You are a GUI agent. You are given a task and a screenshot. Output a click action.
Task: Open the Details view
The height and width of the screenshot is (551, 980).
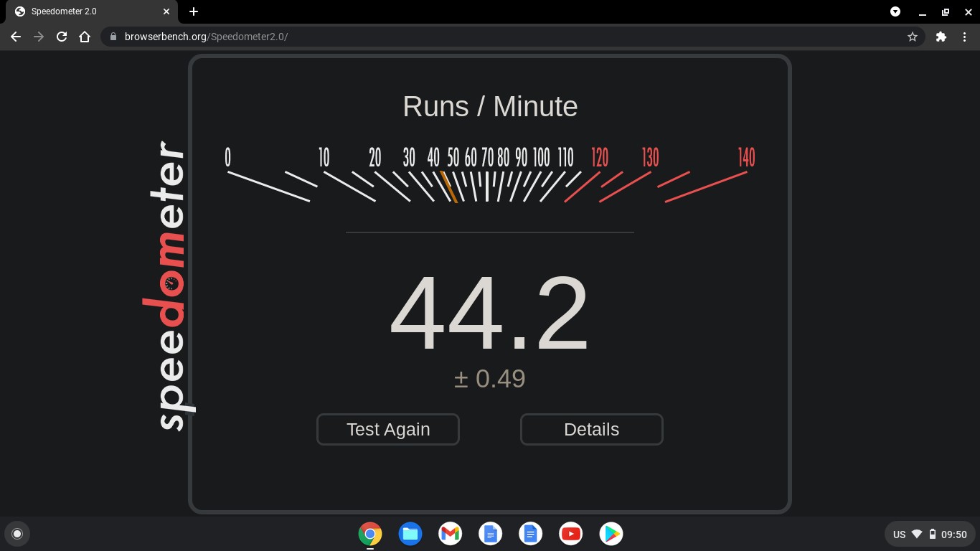click(x=591, y=429)
